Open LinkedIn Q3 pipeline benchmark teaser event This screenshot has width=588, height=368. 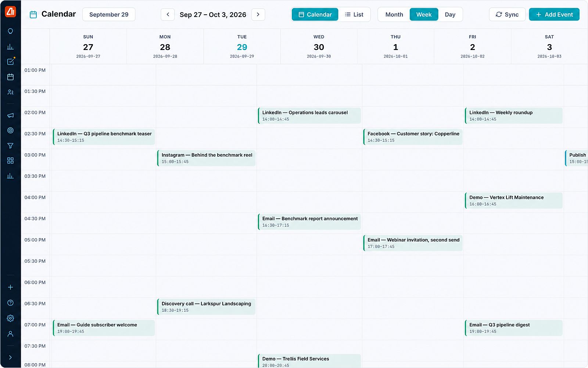pos(104,137)
